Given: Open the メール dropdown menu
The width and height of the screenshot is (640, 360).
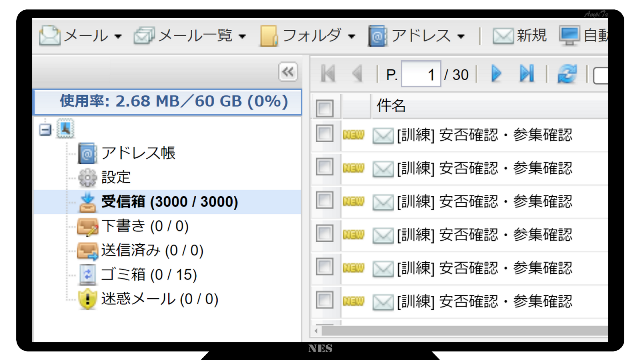Looking at the screenshot, I should 80,36.
